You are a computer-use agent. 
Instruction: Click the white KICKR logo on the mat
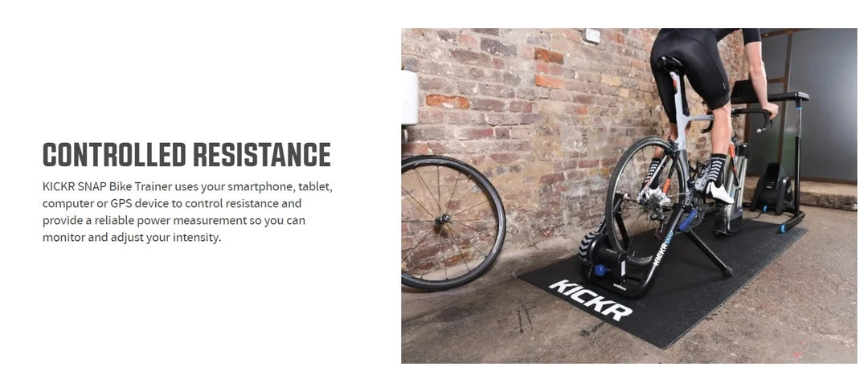(x=590, y=299)
